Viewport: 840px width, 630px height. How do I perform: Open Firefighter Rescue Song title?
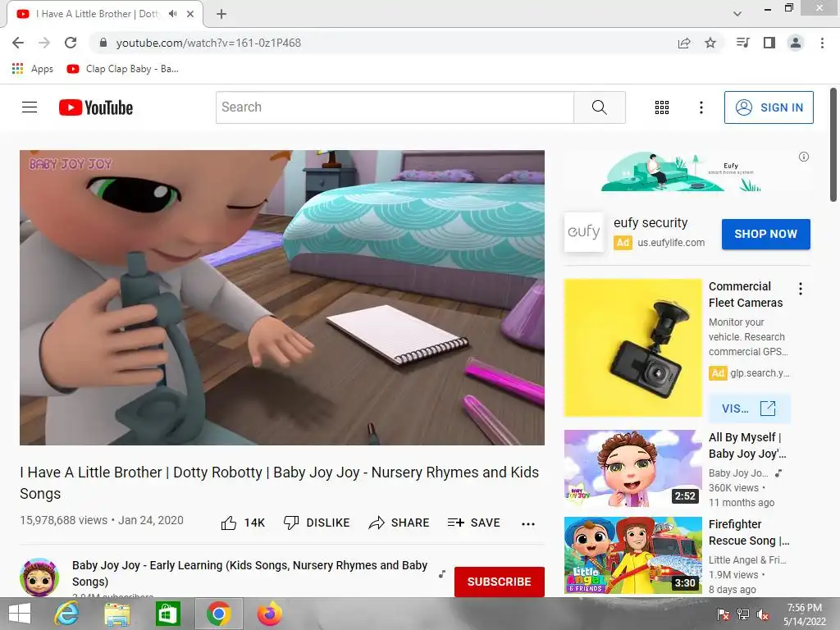point(749,532)
